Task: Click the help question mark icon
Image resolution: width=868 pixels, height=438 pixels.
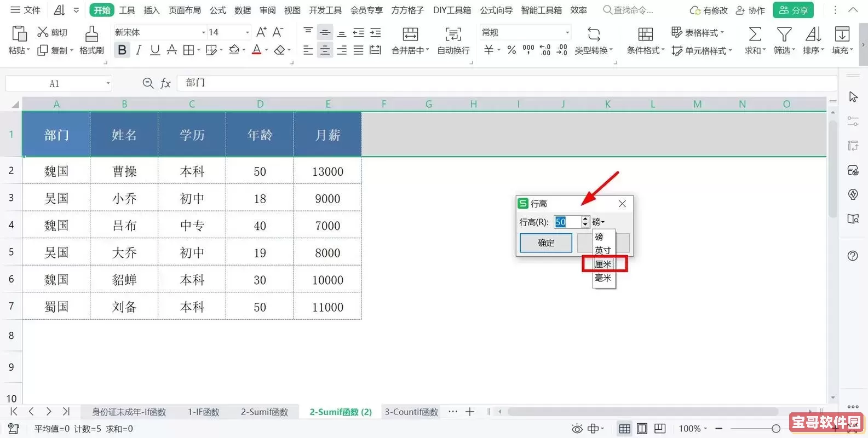Action: (x=853, y=256)
